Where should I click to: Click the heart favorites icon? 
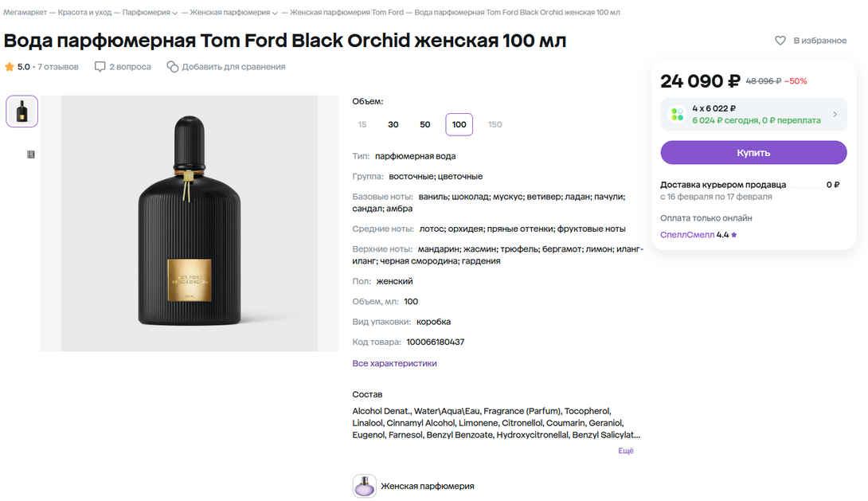780,41
